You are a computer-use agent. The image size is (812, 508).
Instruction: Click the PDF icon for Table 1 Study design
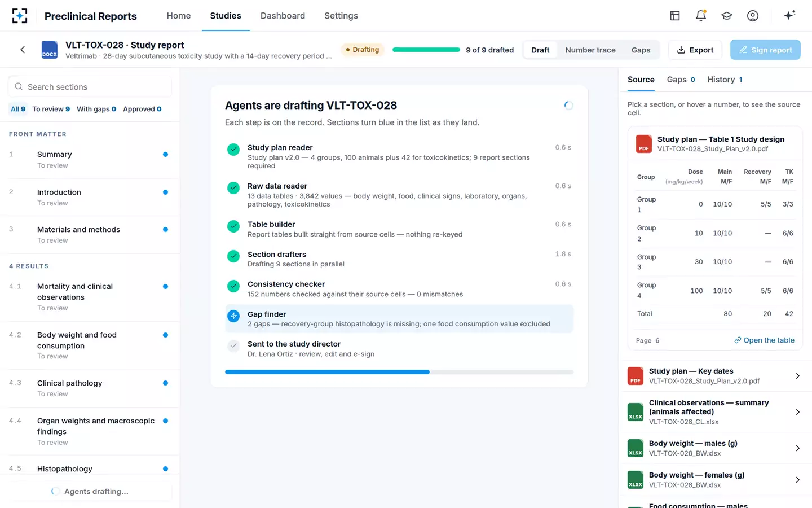644,144
